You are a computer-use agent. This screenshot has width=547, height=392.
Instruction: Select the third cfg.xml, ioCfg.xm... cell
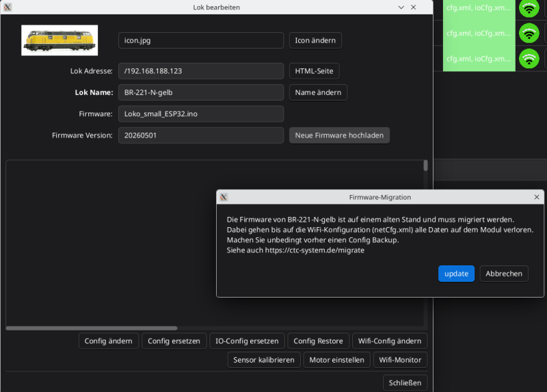coord(479,59)
